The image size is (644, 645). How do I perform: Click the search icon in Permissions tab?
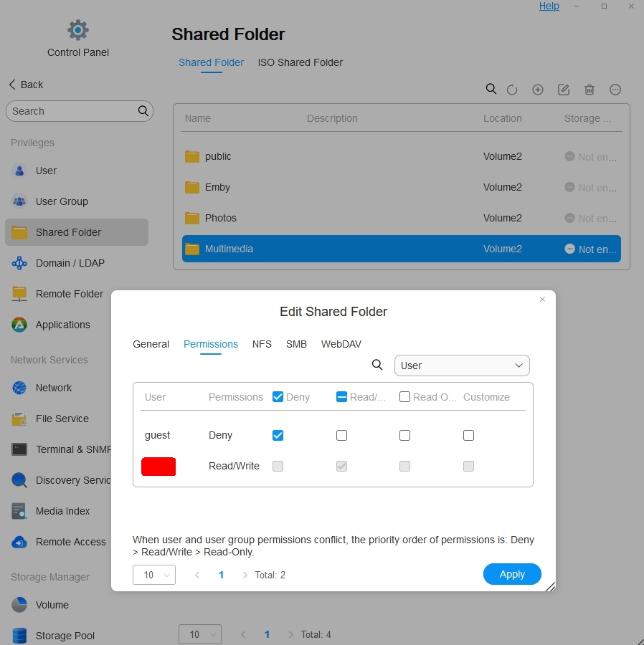point(377,365)
